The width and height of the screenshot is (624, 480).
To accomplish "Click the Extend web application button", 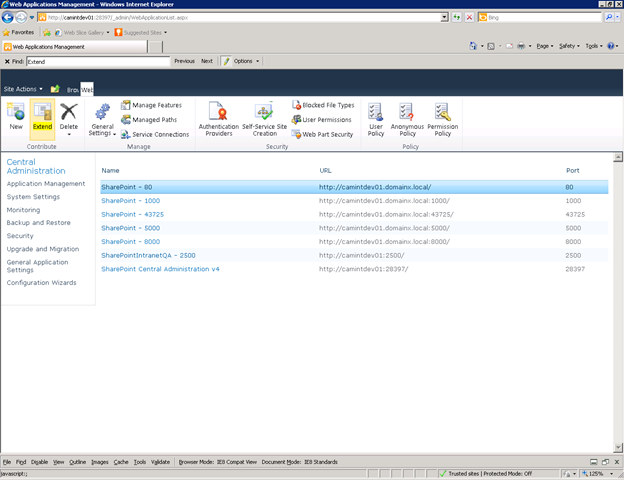I will coord(42,119).
